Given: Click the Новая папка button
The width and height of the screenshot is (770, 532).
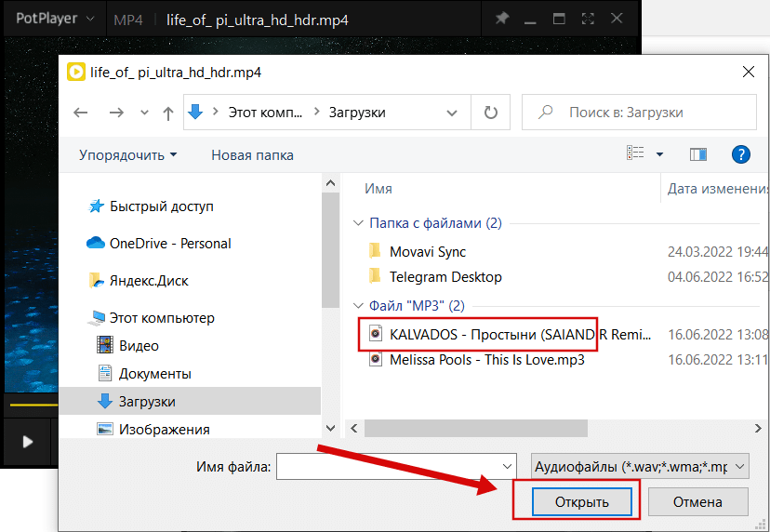Looking at the screenshot, I should [252, 155].
